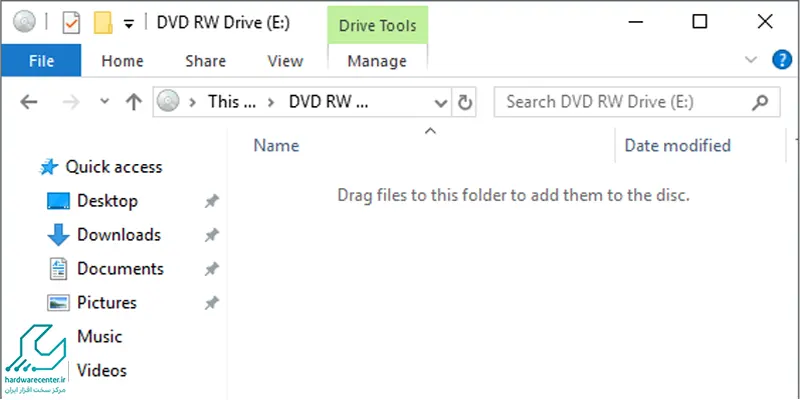Go up one folder level
Viewport: 800px width, 400px height.
click(134, 101)
